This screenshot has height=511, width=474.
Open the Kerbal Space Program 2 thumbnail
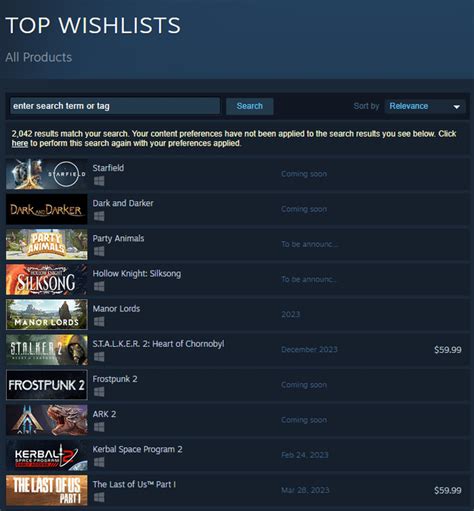click(47, 455)
